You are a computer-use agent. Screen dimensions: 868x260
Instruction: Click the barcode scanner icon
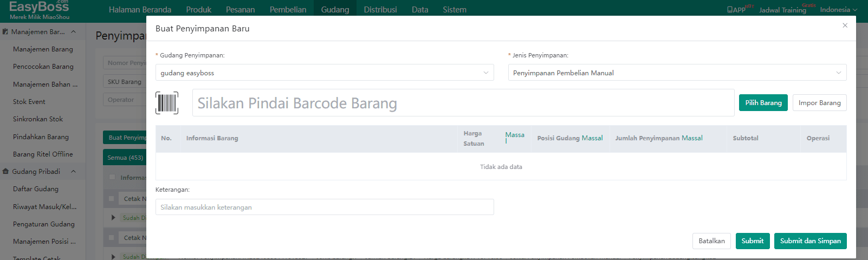coord(167,103)
